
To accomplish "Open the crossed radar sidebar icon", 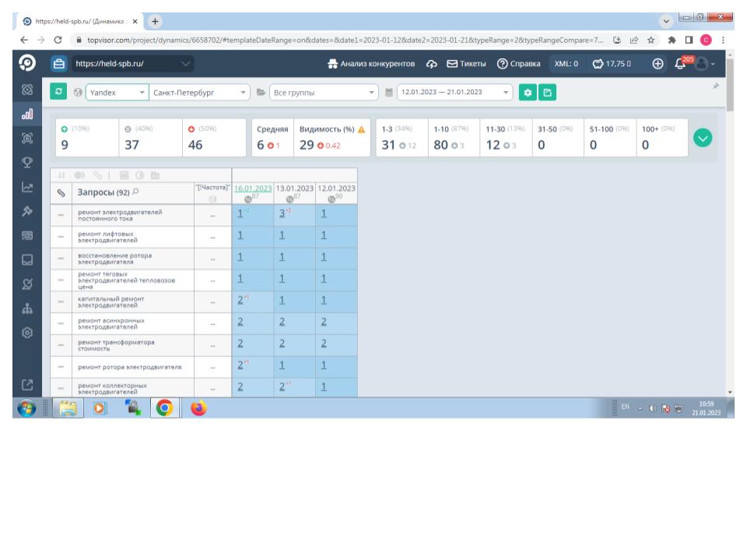I will tap(27, 284).
